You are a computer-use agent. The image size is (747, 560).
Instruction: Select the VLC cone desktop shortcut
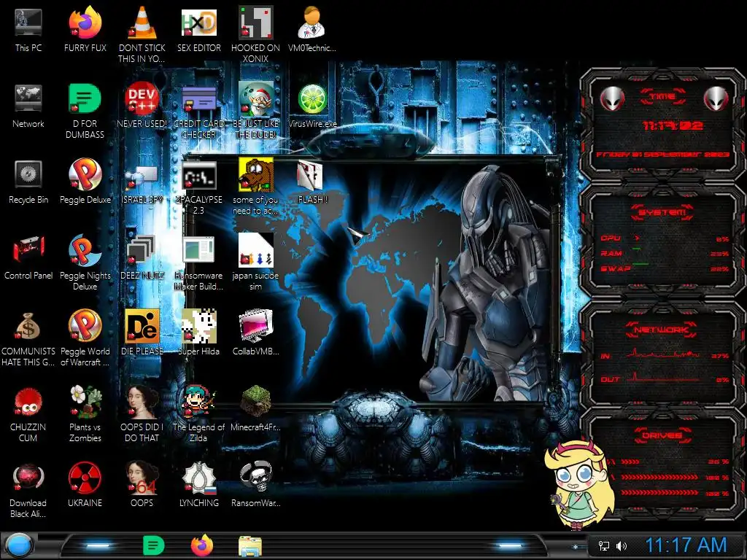click(x=142, y=35)
